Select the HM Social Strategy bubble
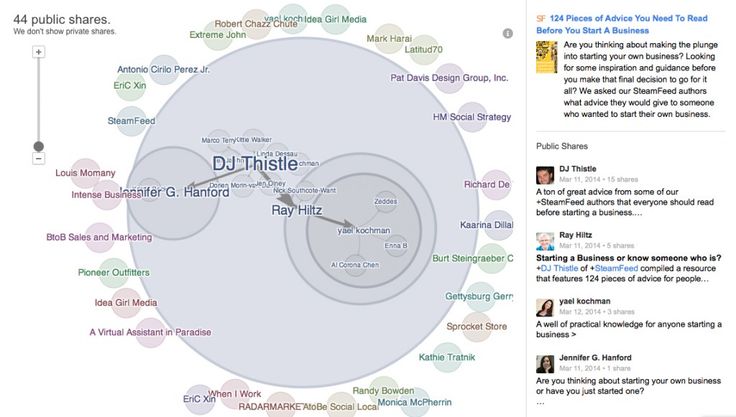 click(471, 117)
